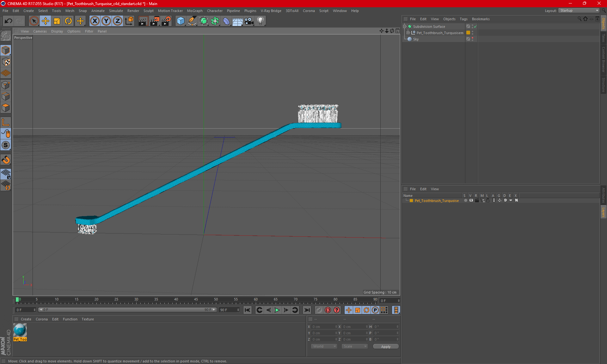Select the Sky object
Screen dimensions: 607x364
pos(416,39)
